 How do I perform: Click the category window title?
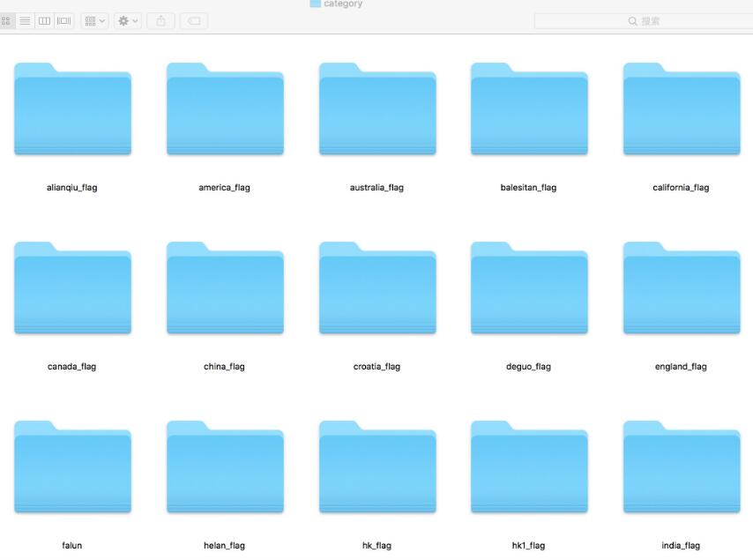[343, 4]
